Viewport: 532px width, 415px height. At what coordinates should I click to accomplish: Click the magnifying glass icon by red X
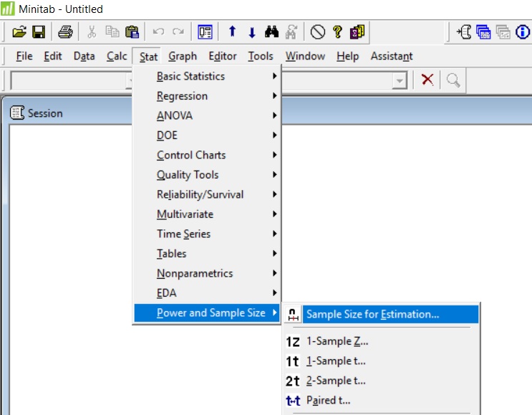coord(453,80)
